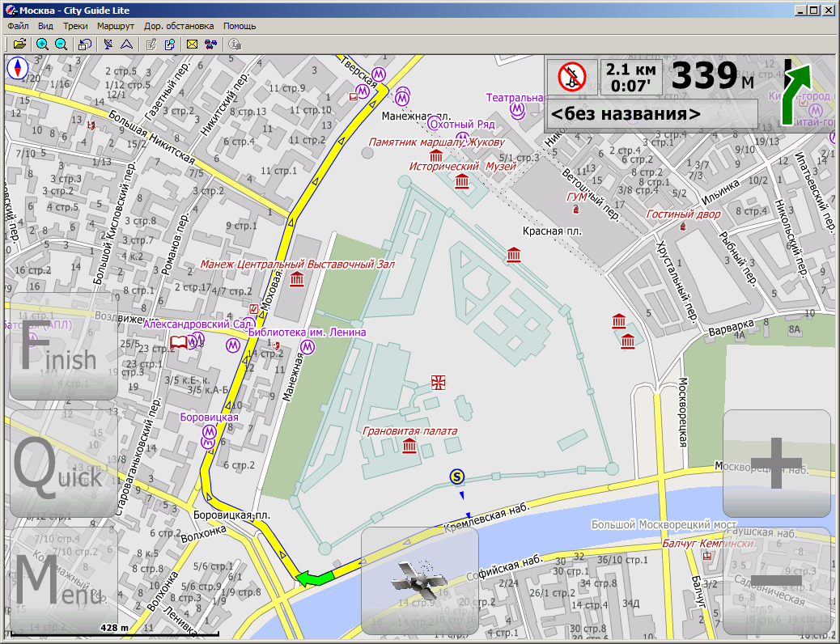Click the navigation arrow toolbar icon
The width and height of the screenshot is (840, 644).
tap(126, 44)
